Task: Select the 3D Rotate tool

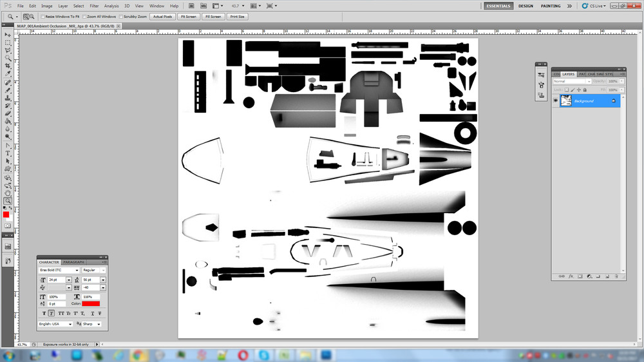Action: pyautogui.click(x=7, y=178)
